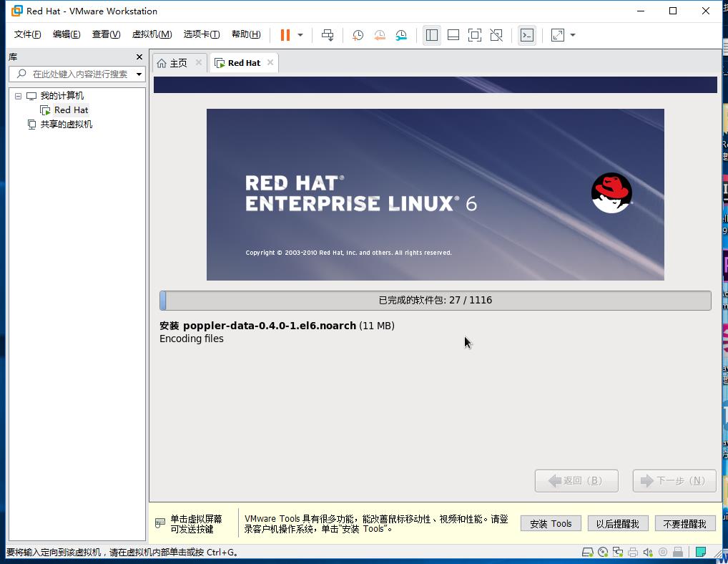Open the snapshot manager

click(x=401, y=35)
